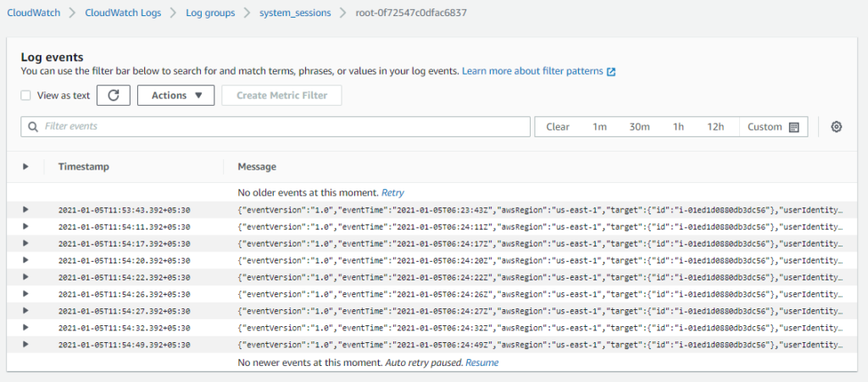
Task: Click message with eventTime 2021-01-05T06:24:27Z
Action: pyautogui.click(x=541, y=311)
